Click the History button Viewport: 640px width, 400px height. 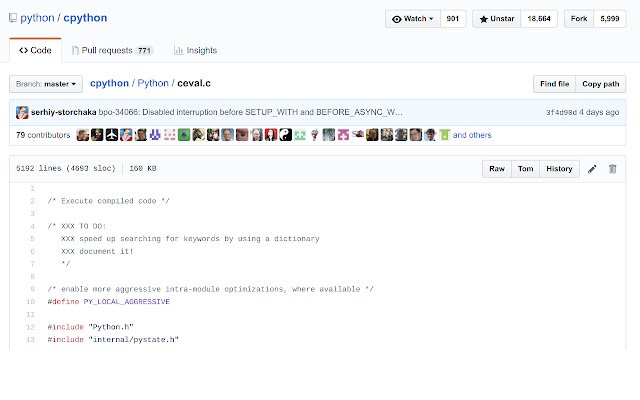[x=559, y=169]
